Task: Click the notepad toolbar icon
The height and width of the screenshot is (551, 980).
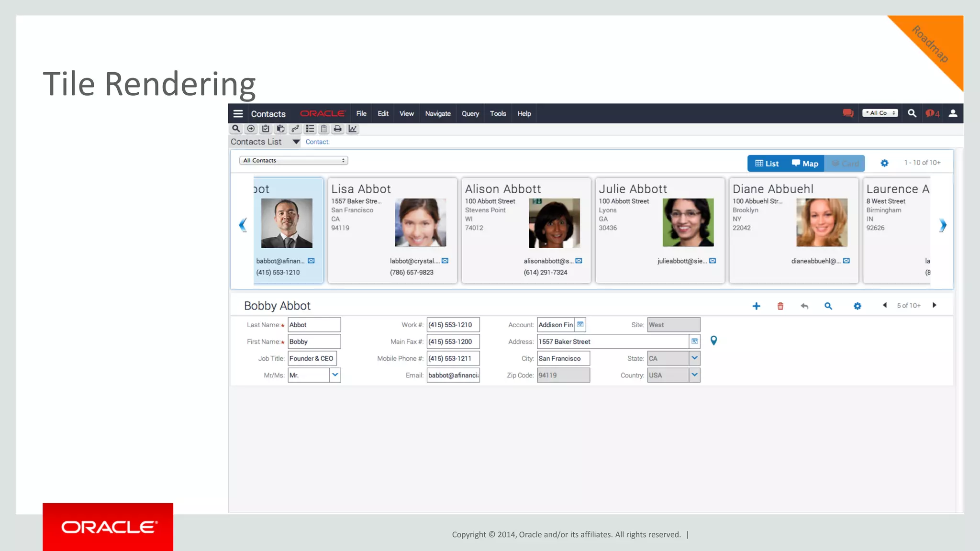Action: point(324,129)
